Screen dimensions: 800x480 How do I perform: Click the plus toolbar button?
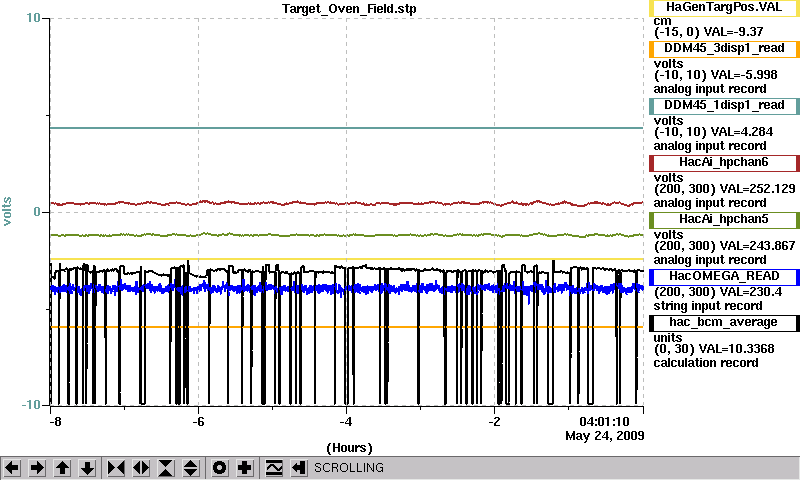[x=245, y=468]
